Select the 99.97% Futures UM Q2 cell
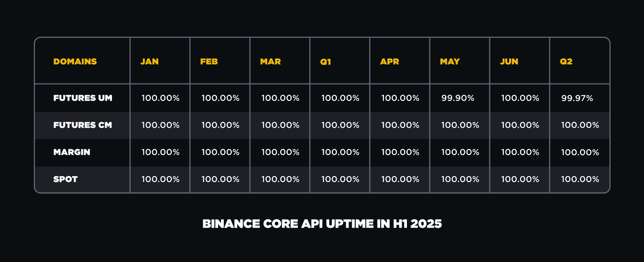This screenshot has width=644, height=262. (x=577, y=98)
